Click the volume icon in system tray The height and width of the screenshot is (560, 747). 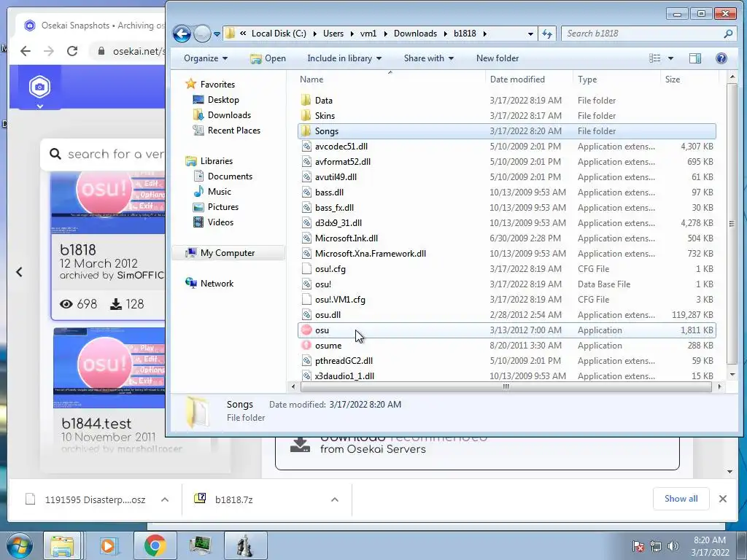pos(673,545)
